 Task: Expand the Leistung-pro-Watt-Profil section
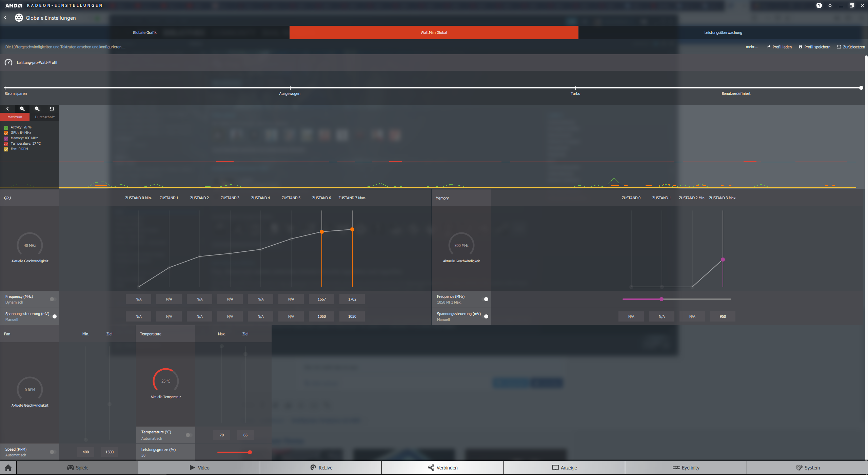point(37,63)
